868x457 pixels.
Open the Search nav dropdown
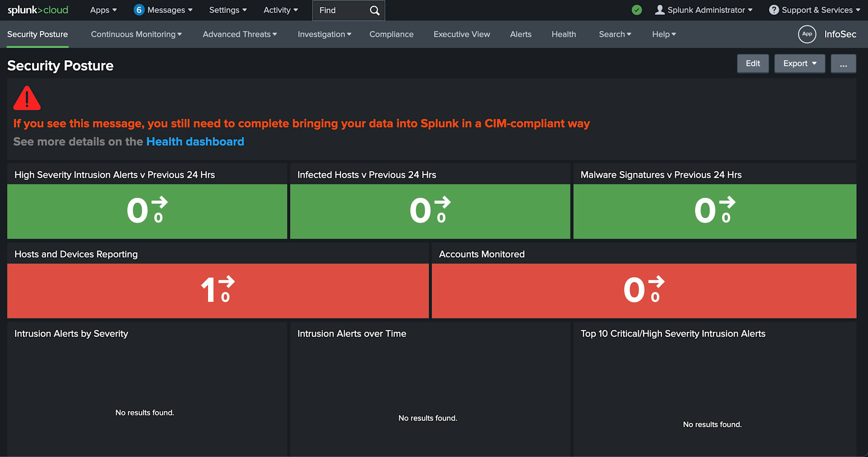pyautogui.click(x=615, y=34)
